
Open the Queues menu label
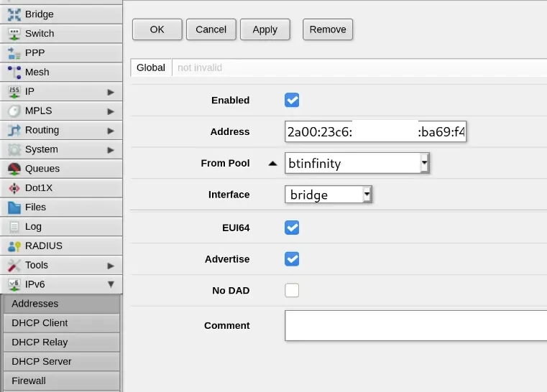(42, 169)
